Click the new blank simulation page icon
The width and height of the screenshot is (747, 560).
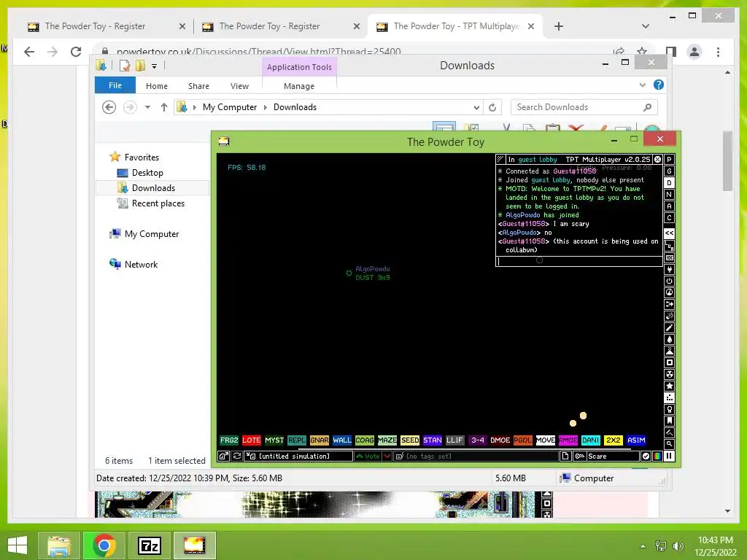coord(565,456)
